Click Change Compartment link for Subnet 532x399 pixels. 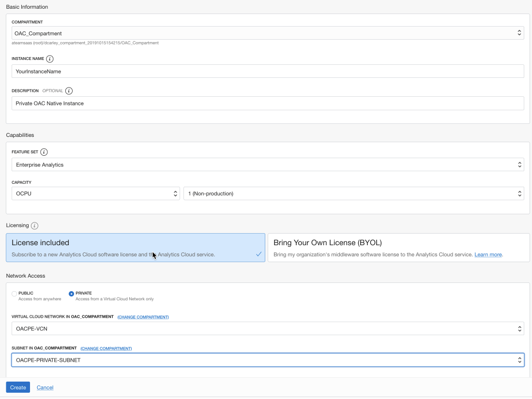(x=106, y=348)
